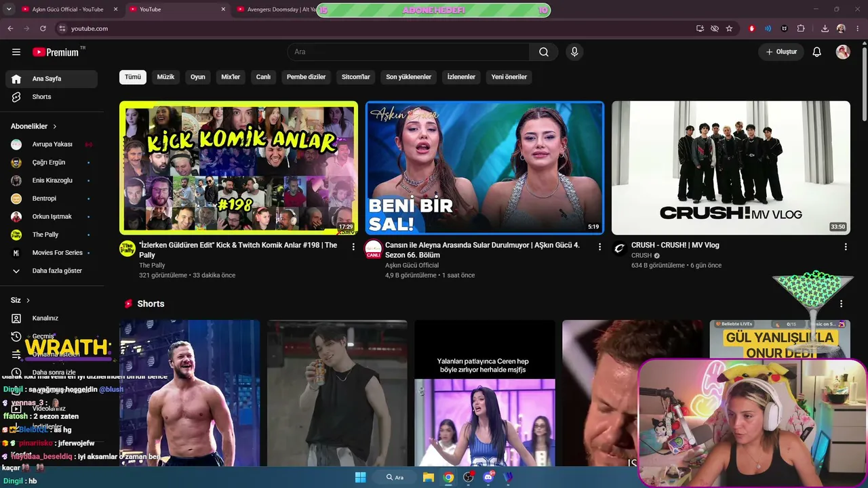Open the Windows Start menu
Screen dimensions: 868x488
coord(360,477)
